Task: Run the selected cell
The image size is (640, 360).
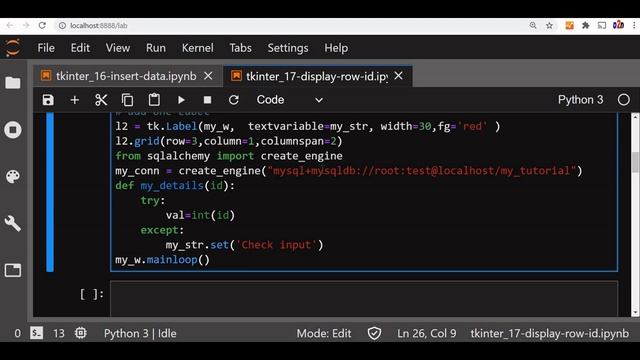Action: tap(181, 100)
